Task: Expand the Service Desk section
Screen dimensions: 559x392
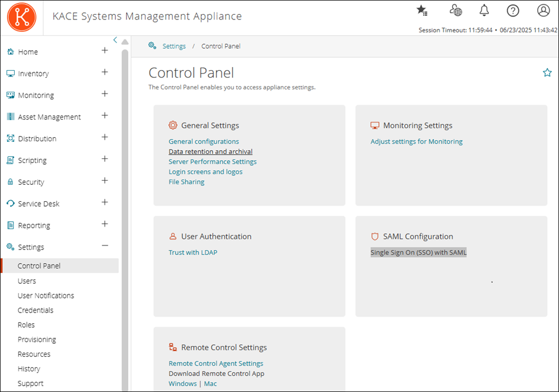Action: point(105,202)
